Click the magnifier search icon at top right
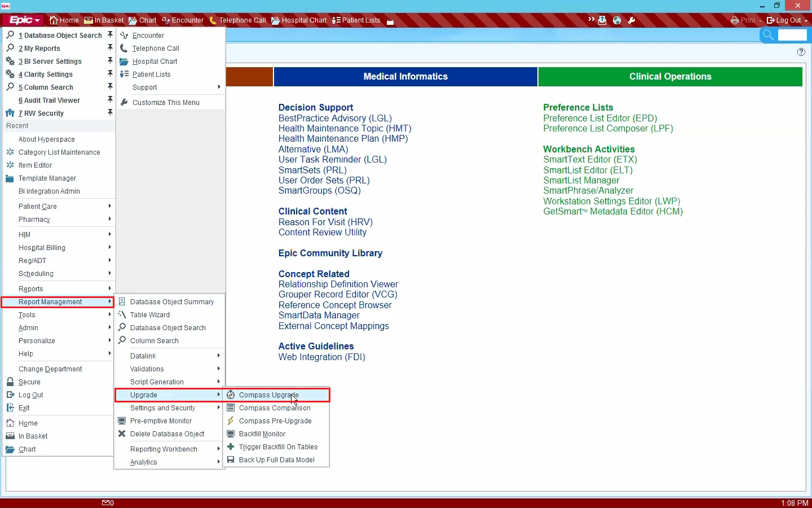The width and height of the screenshot is (812, 508). click(x=767, y=35)
